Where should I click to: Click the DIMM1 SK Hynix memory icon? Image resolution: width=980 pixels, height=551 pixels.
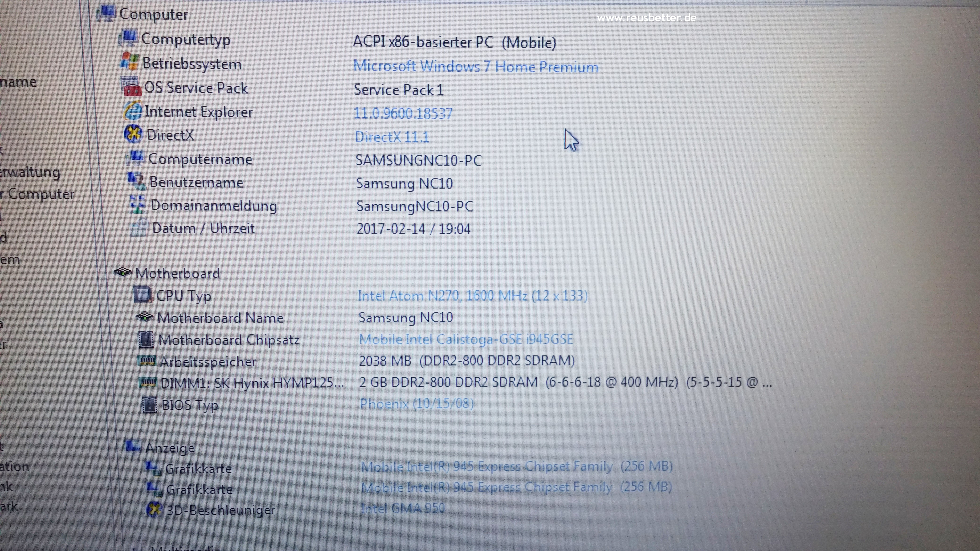coord(148,382)
